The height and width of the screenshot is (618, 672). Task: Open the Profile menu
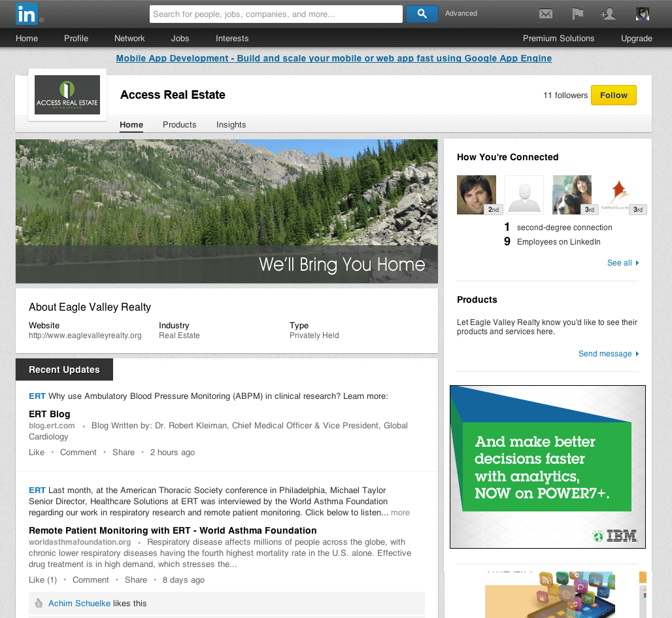pyautogui.click(x=76, y=38)
